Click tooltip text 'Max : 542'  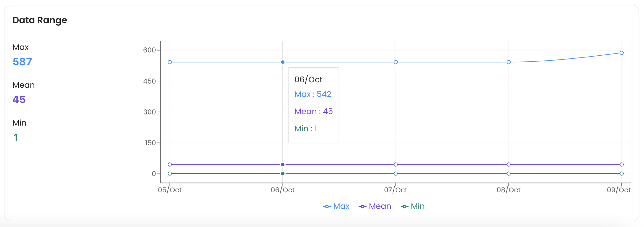(313, 94)
